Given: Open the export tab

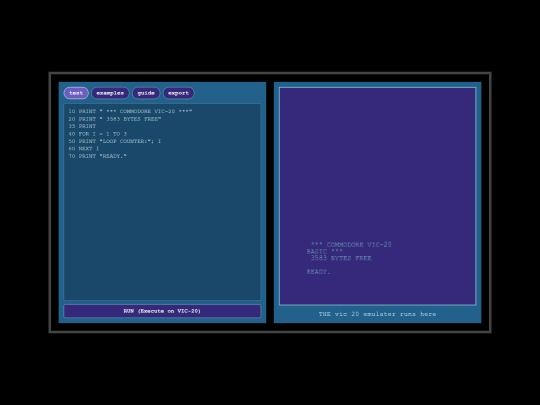Looking at the screenshot, I should (x=178, y=93).
